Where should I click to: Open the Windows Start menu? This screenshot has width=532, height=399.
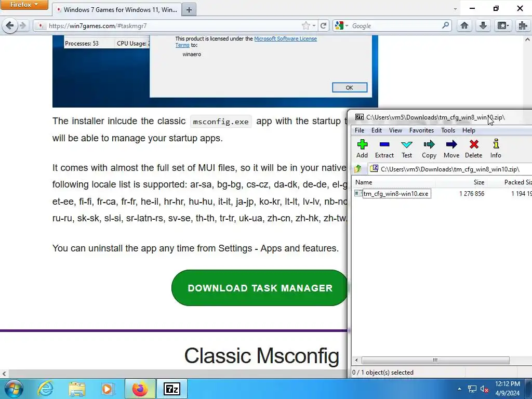pos(14,389)
